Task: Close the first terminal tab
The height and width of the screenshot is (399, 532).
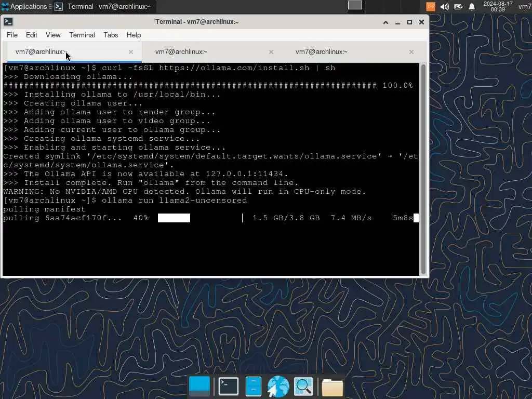Action: click(131, 52)
